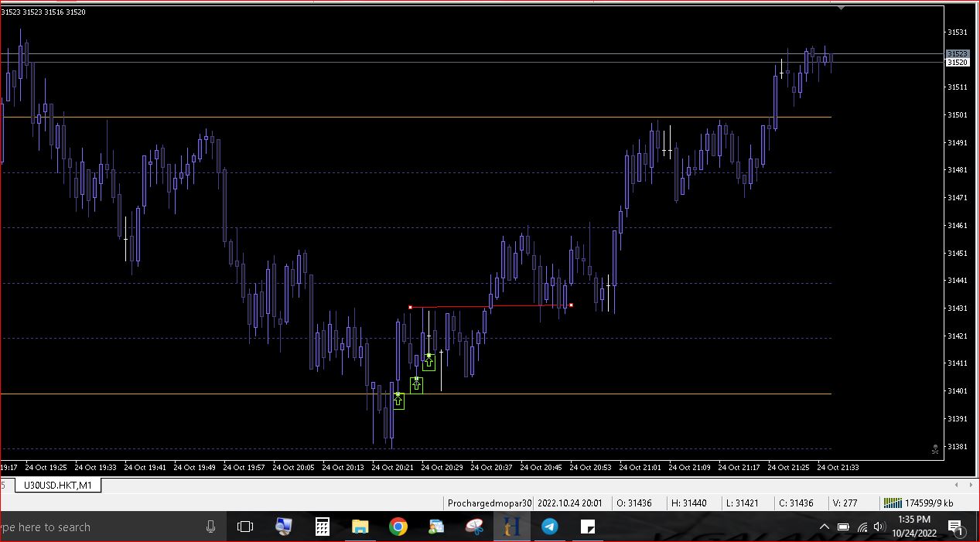The width and height of the screenshot is (980, 542).
Task: Open the black-and-white square taskbar app
Action: point(588,527)
